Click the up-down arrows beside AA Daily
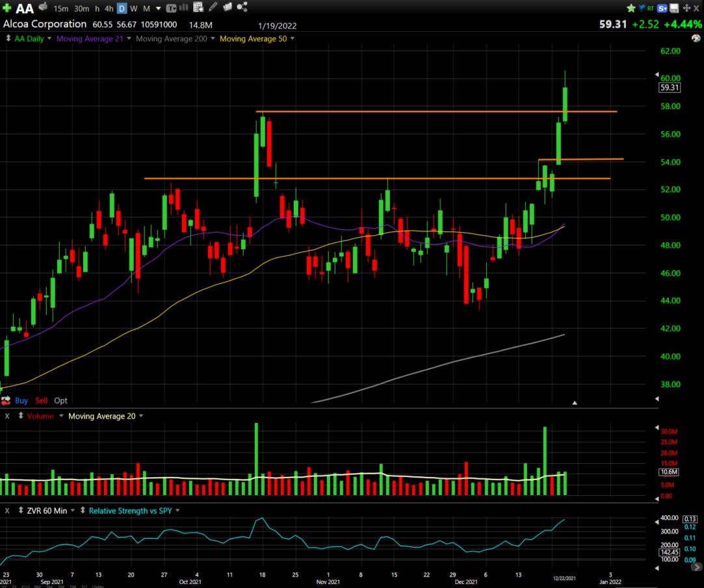Image resolution: width=704 pixels, height=588 pixels. [8, 38]
